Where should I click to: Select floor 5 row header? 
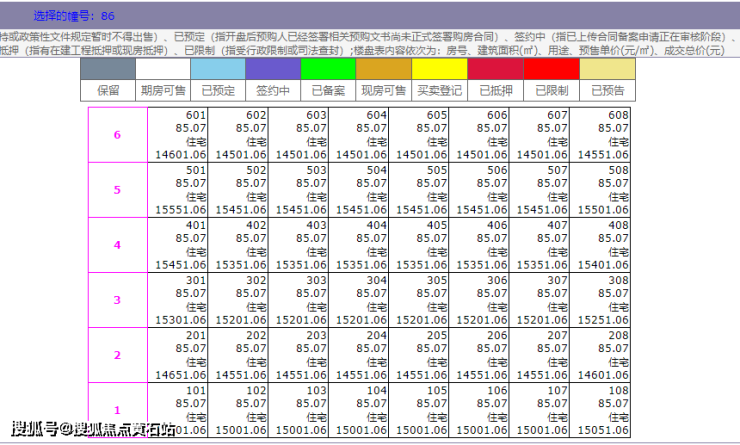coord(118,190)
